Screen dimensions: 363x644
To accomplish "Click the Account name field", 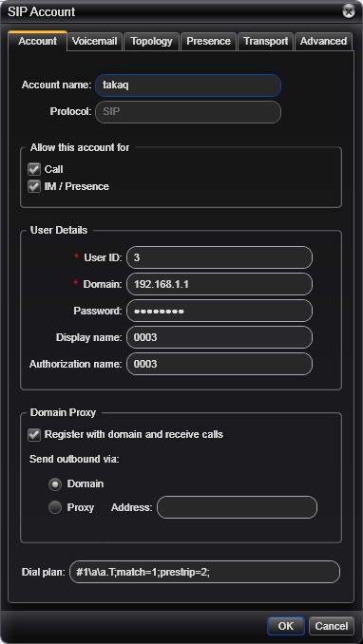I will pyautogui.click(x=188, y=85).
